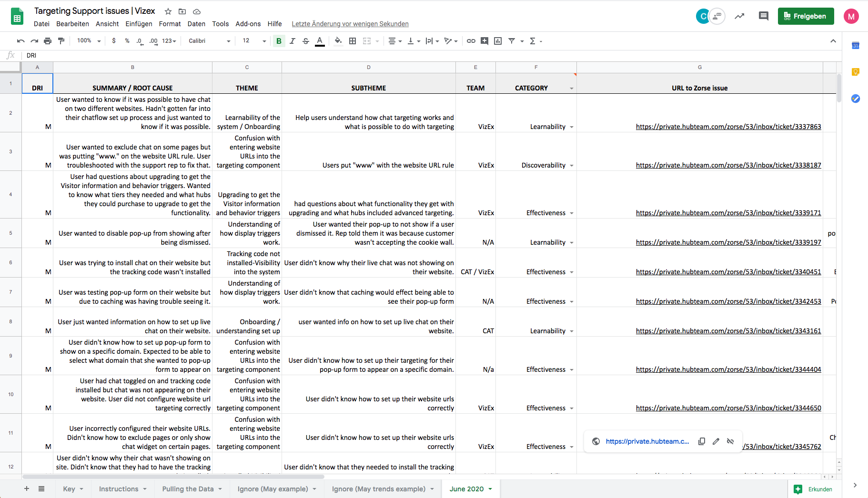This screenshot has height=498, width=868.
Task: Open the number format 123 dropdown
Action: [169, 41]
